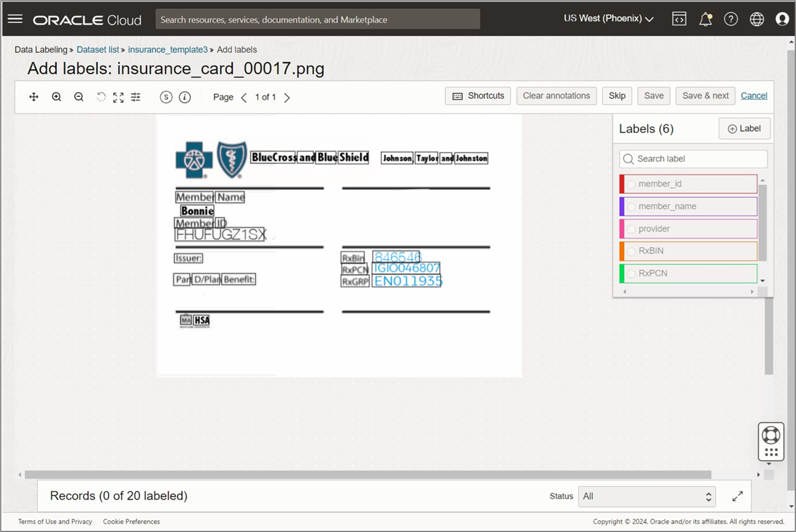Viewport: 796px width, 532px height.
Task: Click the Skip button
Action: [617, 96]
